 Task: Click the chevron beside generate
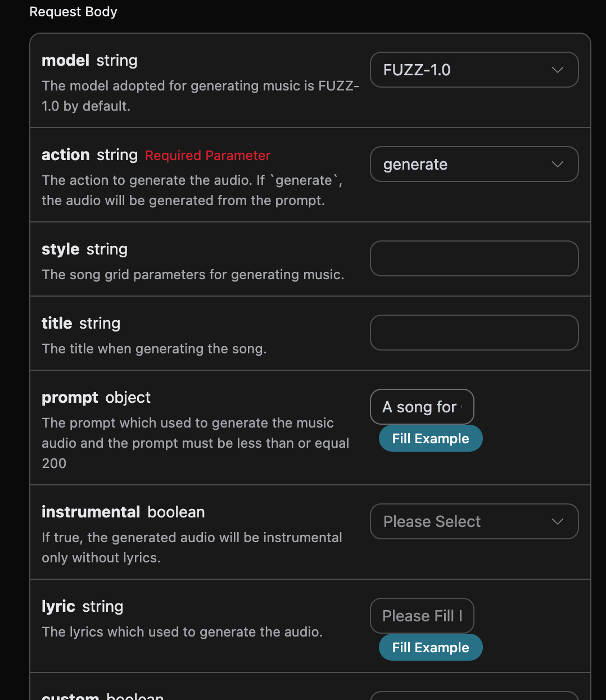pos(557,164)
